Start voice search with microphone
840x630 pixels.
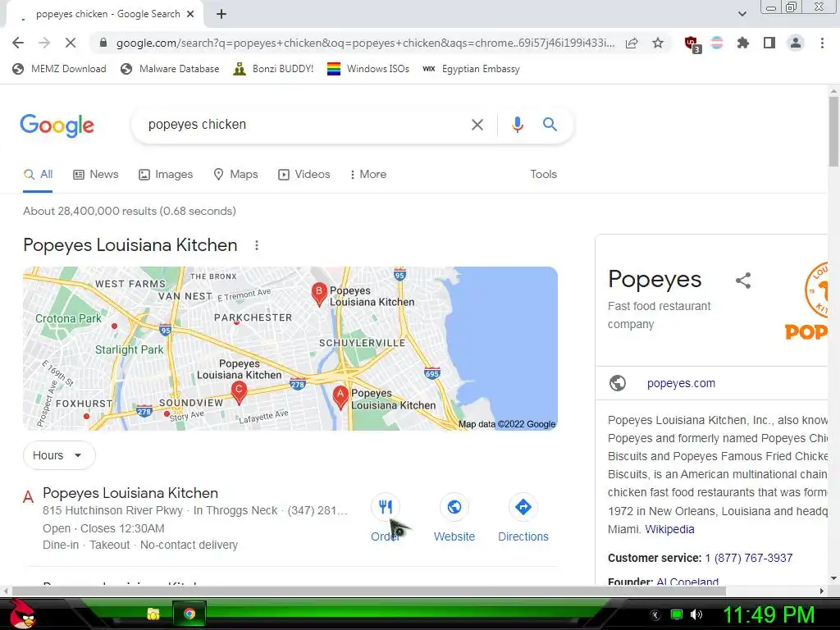point(517,125)
